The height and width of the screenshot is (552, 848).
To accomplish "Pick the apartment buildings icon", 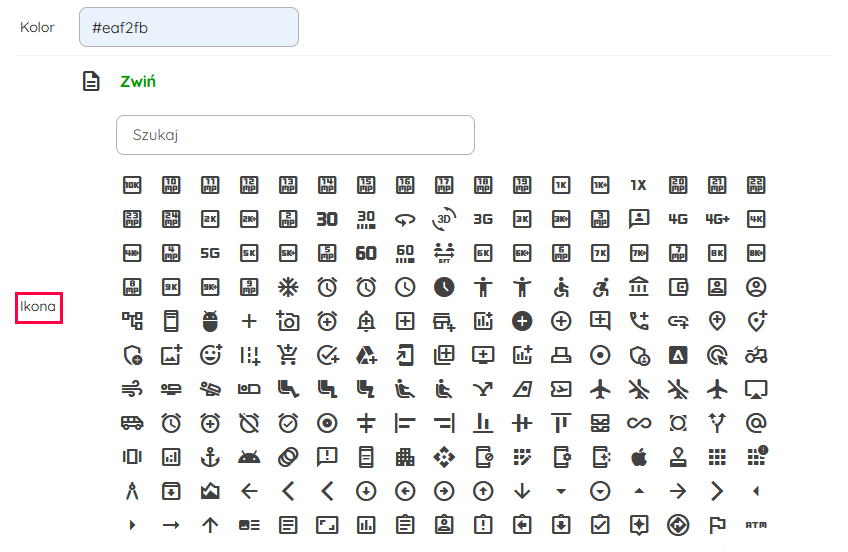I will (x=405, y=456).
